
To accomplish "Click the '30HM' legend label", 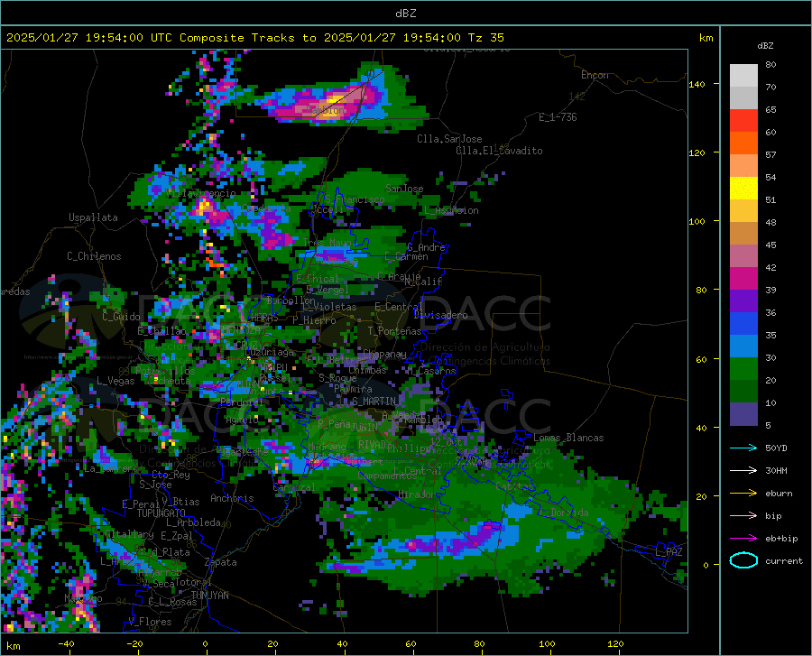I will tap(776, 471).
